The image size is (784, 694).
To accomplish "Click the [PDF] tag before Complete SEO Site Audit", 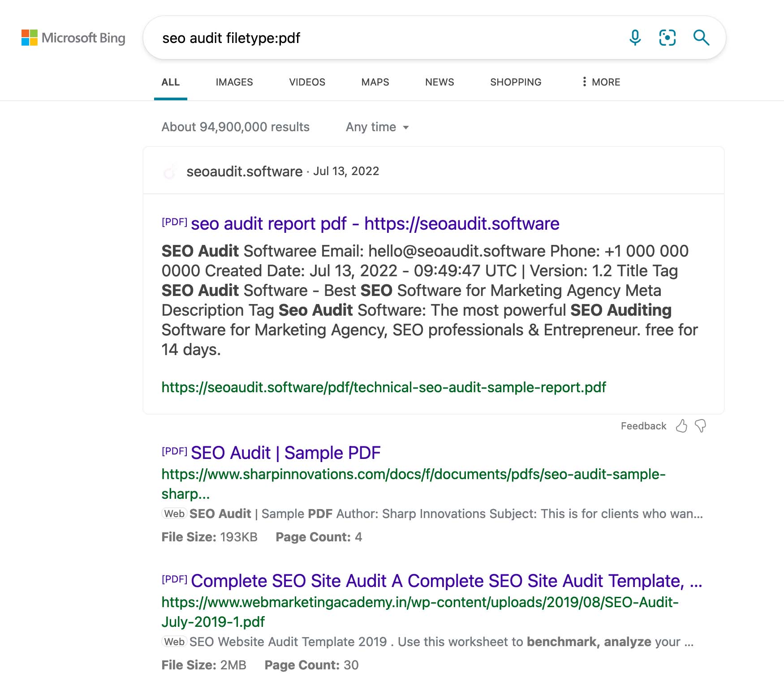I will point(174,578).
